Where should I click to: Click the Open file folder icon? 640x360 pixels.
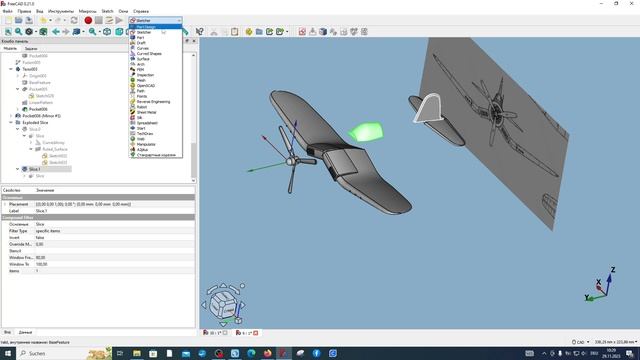[19, 20]
